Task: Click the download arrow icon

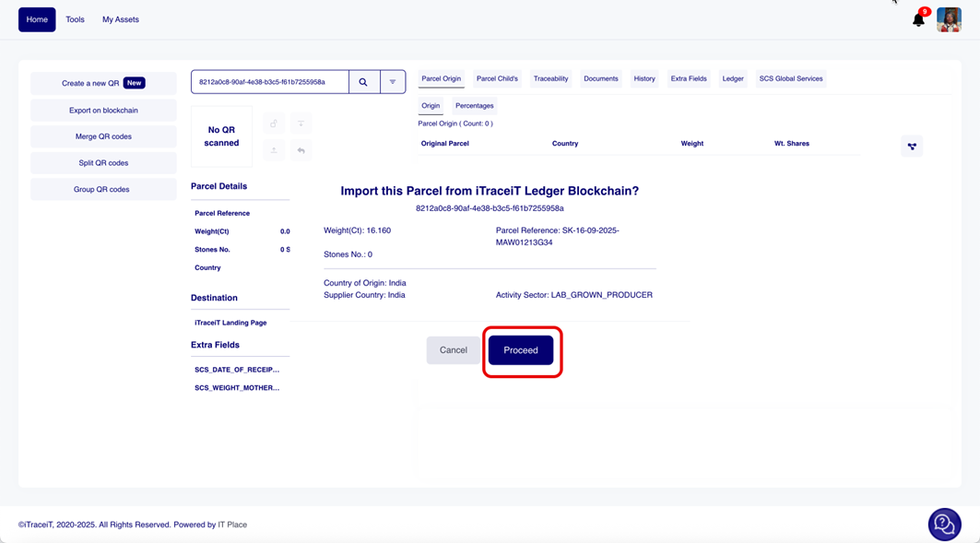Action: pyautogui.click(x=301, y=124)
